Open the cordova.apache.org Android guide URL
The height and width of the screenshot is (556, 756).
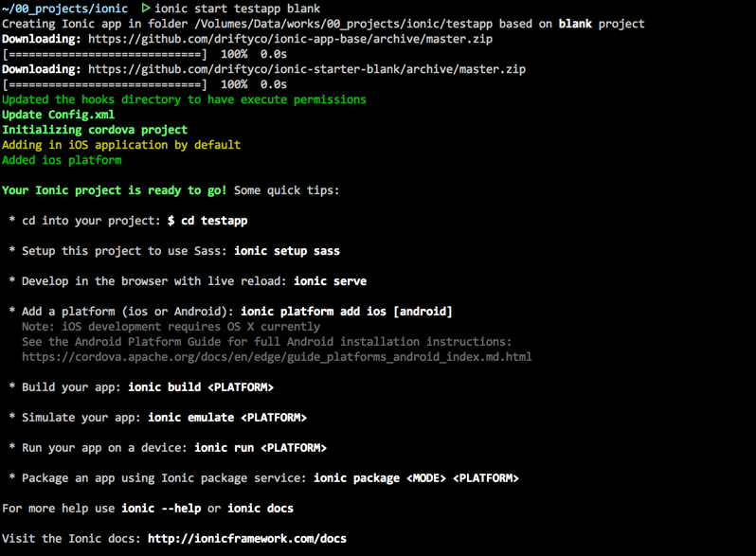tap(277, 357)
